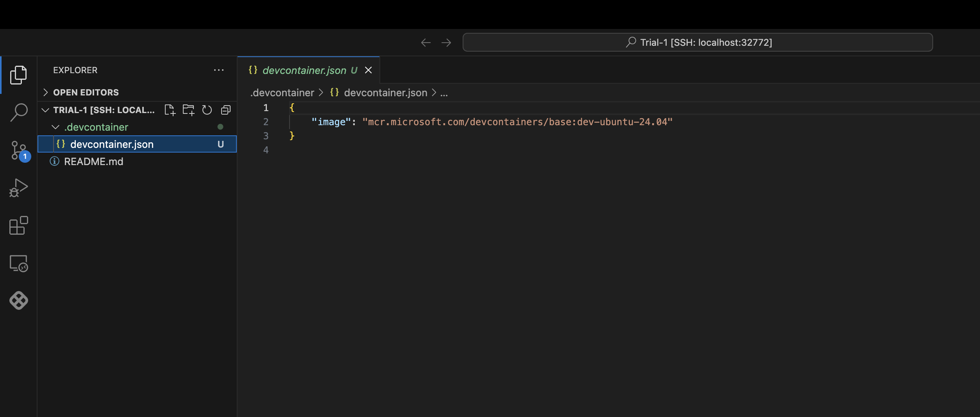Collapse all folders in explorer
The width and height of the screenshot is (980, 417).
click(226, 110)
